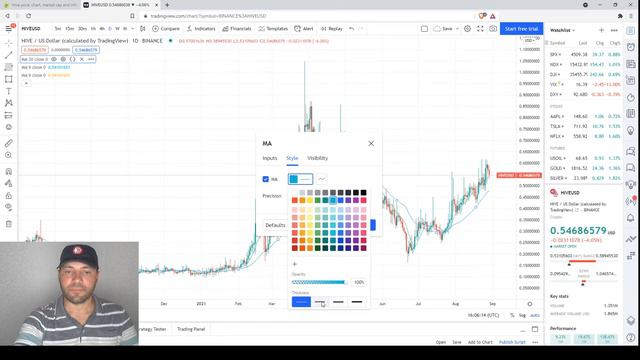
Task: Open the Defaults dropdown in MA dialog
Action: [276, 225]
